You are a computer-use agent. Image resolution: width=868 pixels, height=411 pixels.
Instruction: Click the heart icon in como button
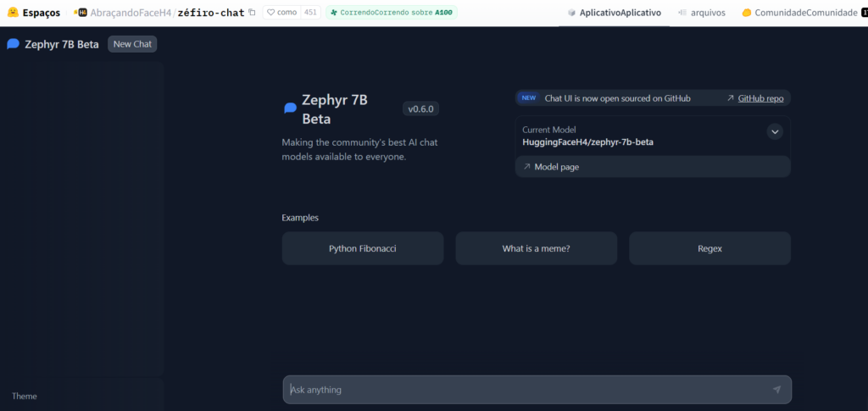(x=270, y=12)
